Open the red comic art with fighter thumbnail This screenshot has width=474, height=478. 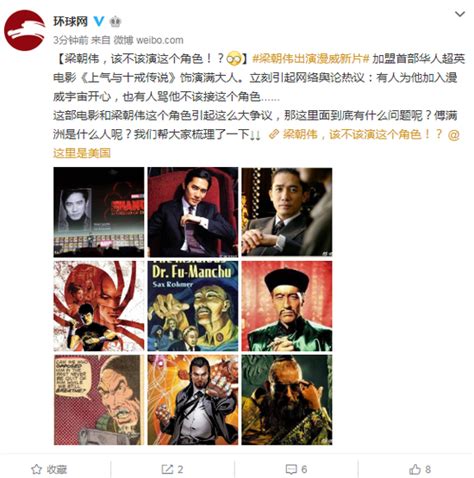coord(99,306)
